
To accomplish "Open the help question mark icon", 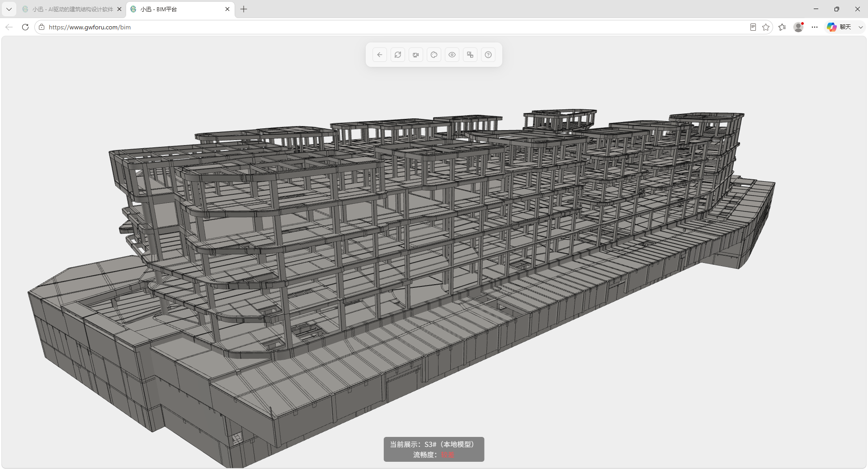I will [488, 55].
